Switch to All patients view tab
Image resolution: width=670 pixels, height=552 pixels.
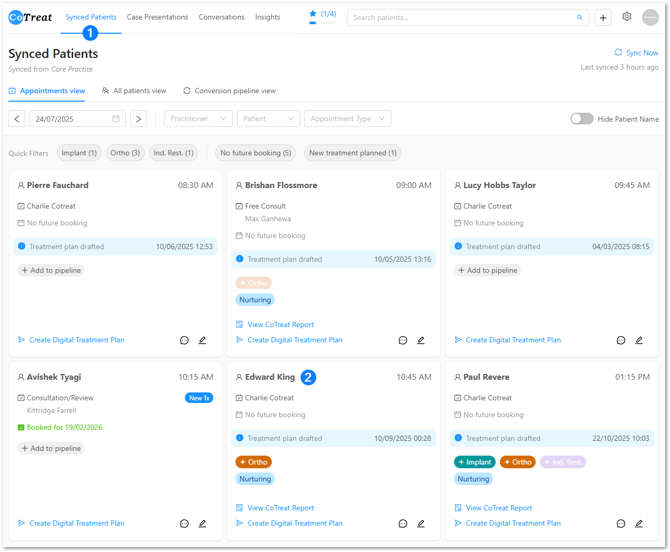click(x=134, y=91)
